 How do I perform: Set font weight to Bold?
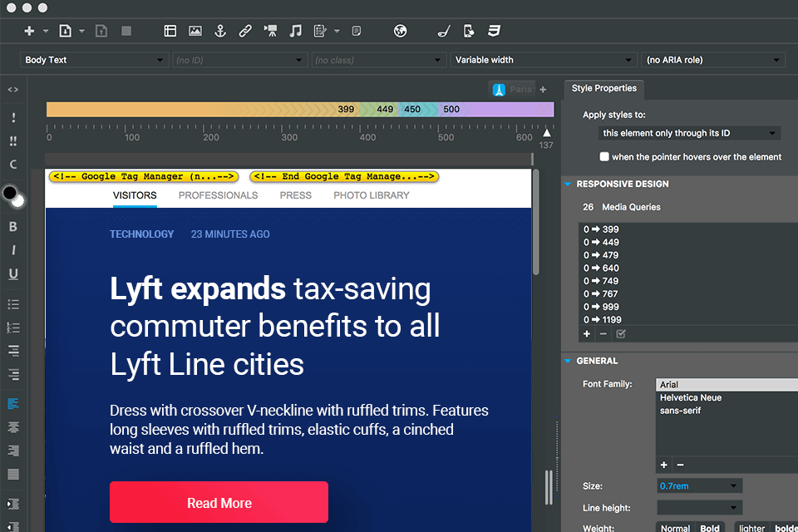(x=709, y=528)
